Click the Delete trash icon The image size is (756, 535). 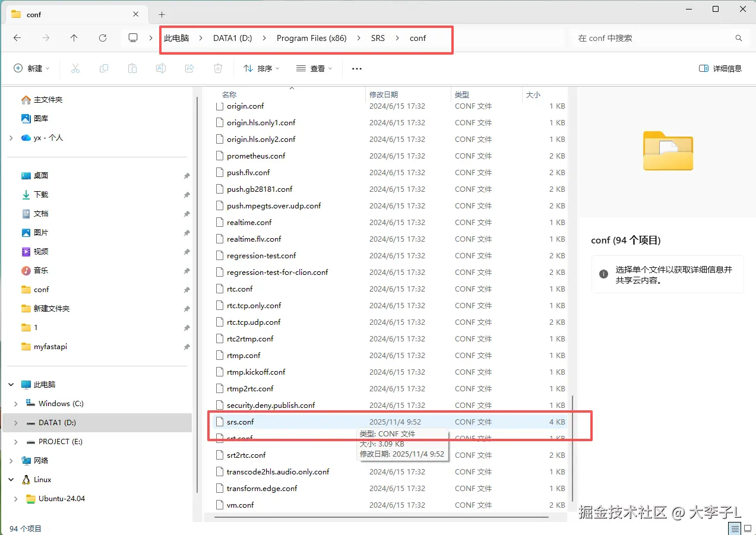pos(218,68)
